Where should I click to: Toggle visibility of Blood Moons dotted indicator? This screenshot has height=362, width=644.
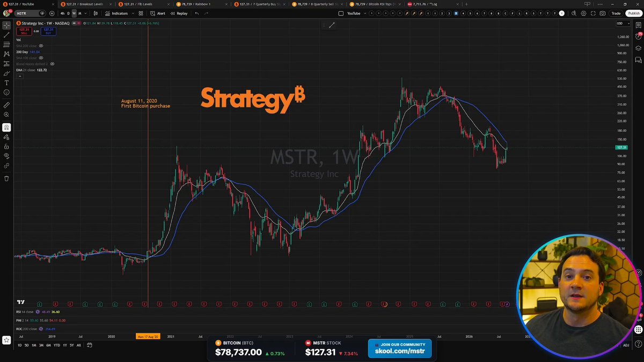[52, 64]
